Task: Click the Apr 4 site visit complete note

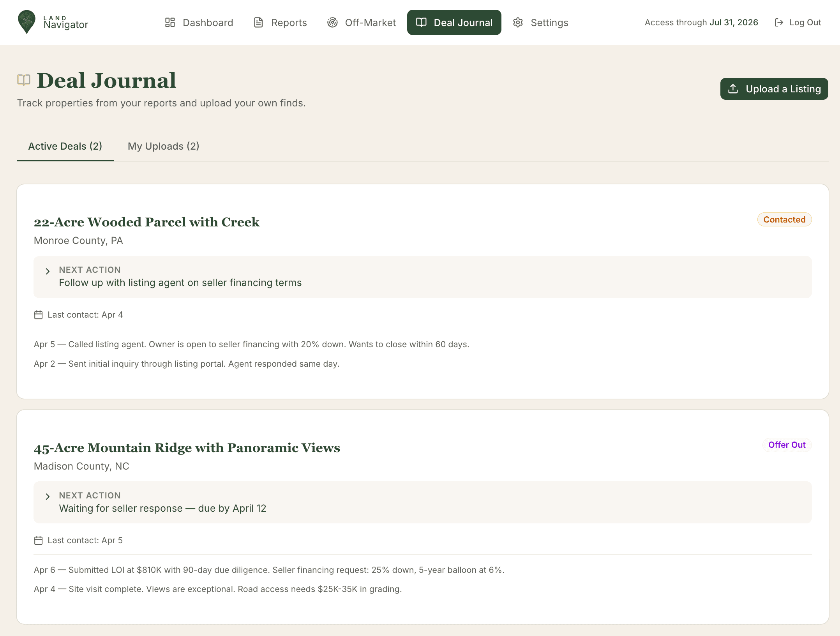Action: [x=218, y=589]
